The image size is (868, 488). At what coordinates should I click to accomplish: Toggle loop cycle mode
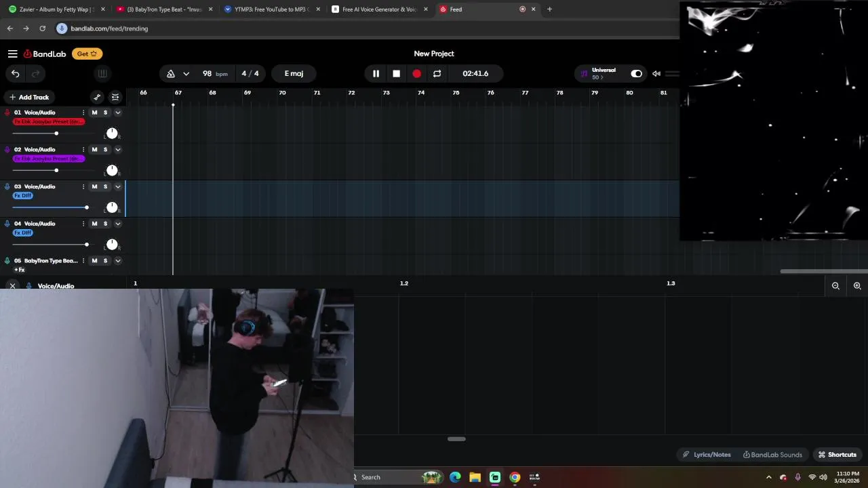437,73
